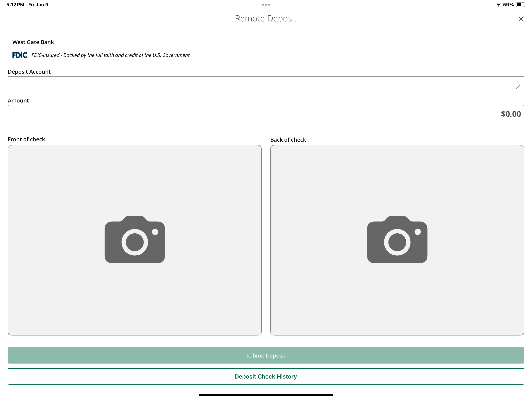532x399 pixels.
Task: Tap the battery status icon
Action: pyautogui.click(x=521, y=5)
